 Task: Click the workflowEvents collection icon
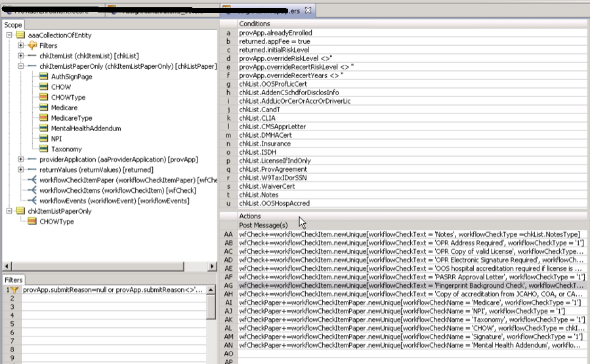tap(32, 201)
